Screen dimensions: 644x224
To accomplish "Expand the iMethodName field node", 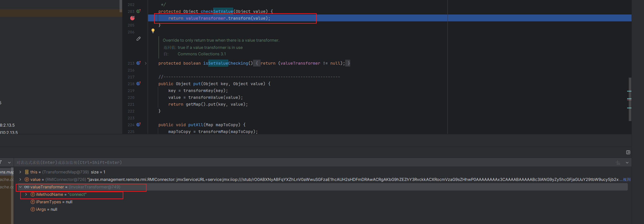I will click(x=26, y=195).
